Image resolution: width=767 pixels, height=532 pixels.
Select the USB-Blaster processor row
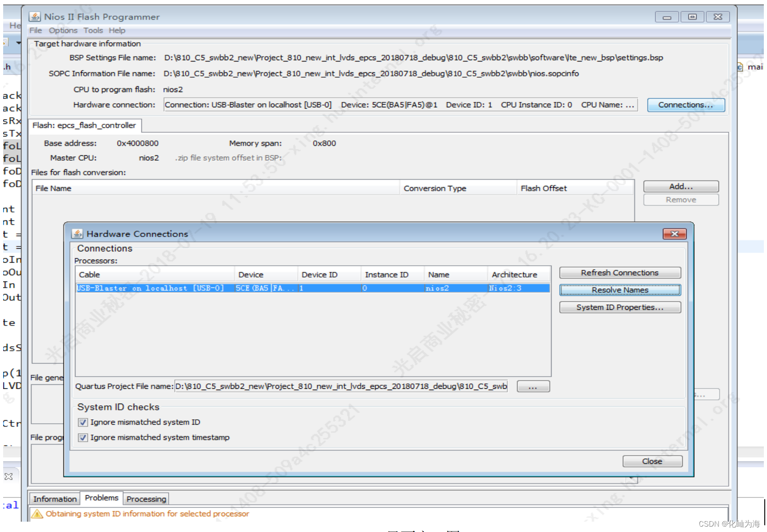269,288
